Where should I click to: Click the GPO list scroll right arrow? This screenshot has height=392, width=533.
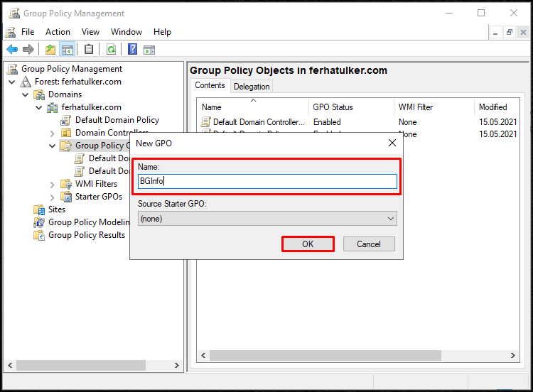click(x=513, y=355)
